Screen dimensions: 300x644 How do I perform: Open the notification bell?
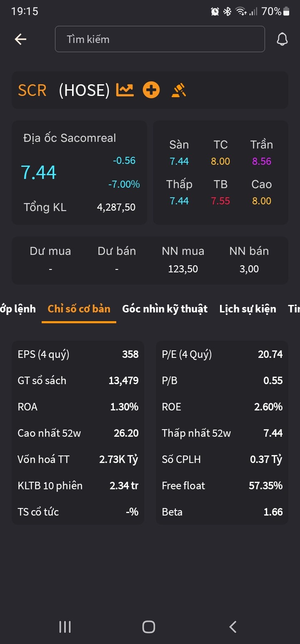pyautogui.click(x=282, y=39)
